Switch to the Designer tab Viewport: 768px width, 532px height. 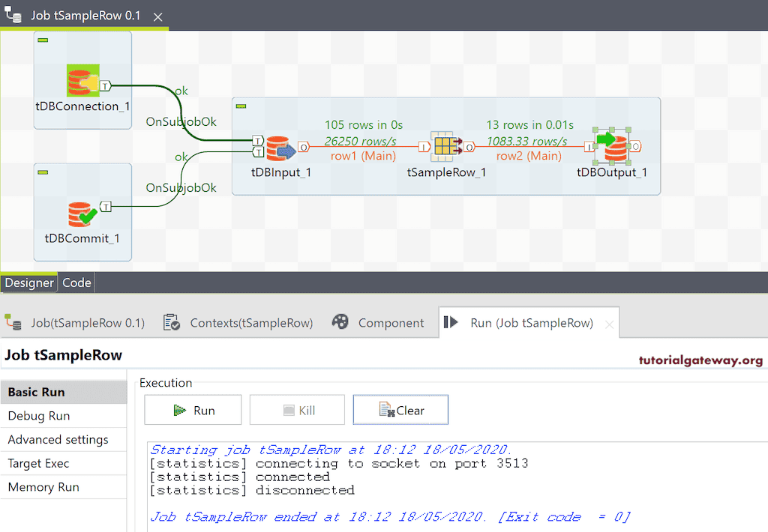coord(29,282)
